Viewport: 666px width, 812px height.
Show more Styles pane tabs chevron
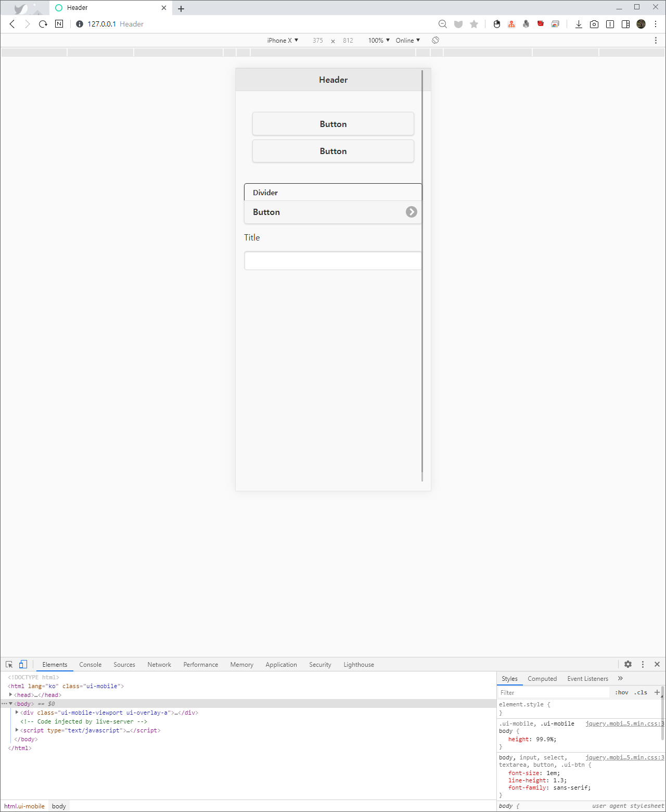point(620,678)
